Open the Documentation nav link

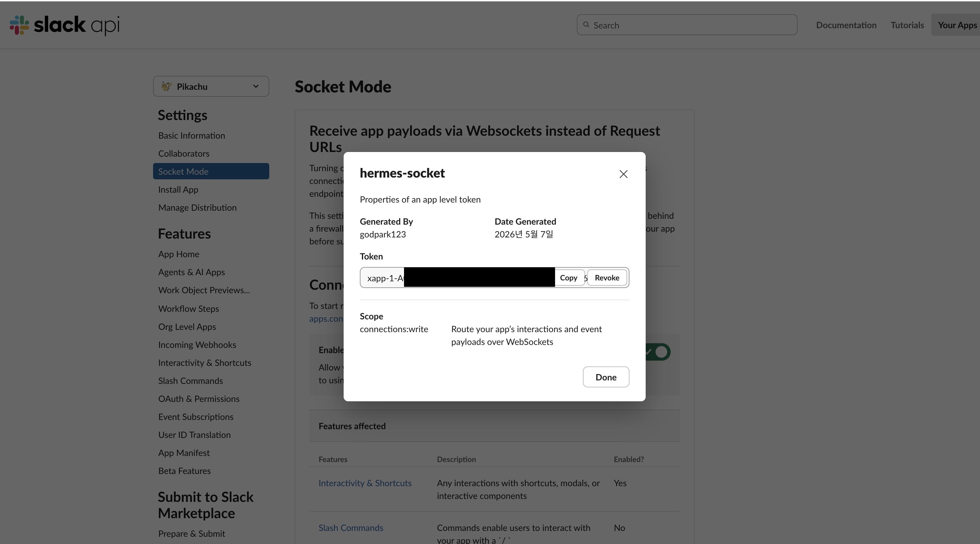[x=846, y=25]
